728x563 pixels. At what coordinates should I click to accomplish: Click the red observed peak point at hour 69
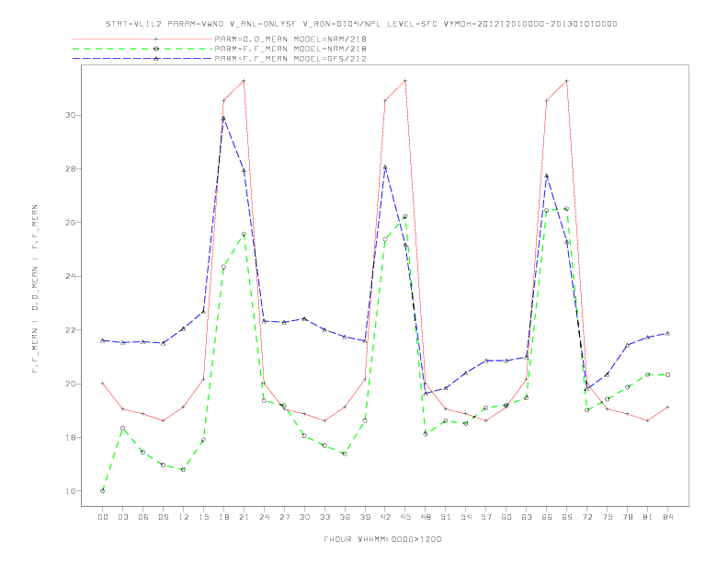pos(567,81)
